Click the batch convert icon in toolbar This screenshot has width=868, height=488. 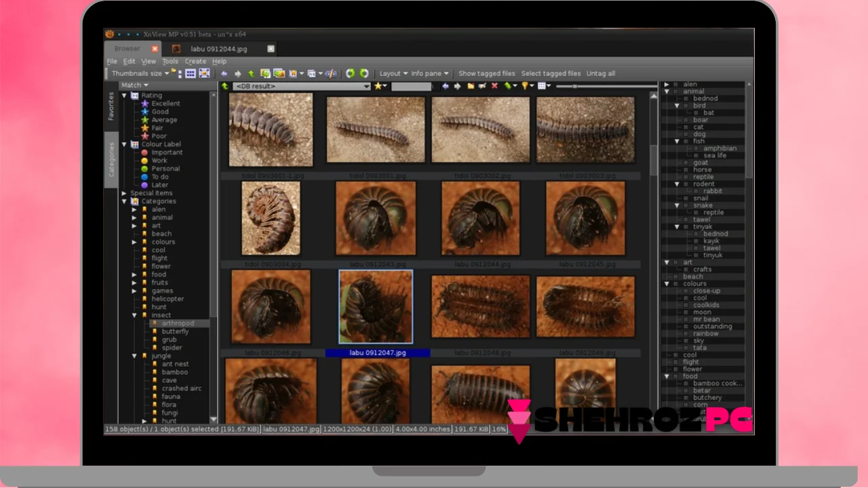coord(265,73)
